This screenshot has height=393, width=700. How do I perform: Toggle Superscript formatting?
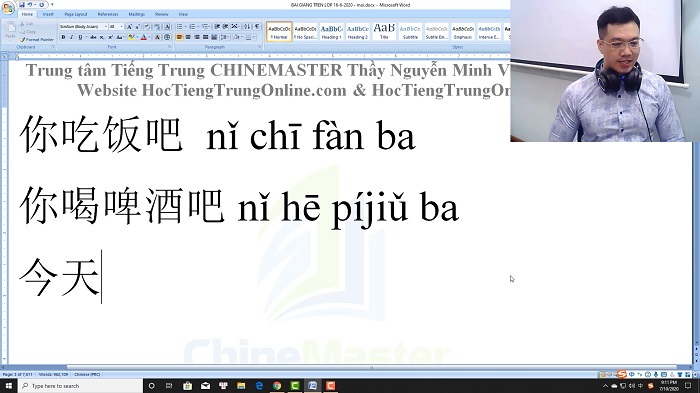(x=110, y=37)
